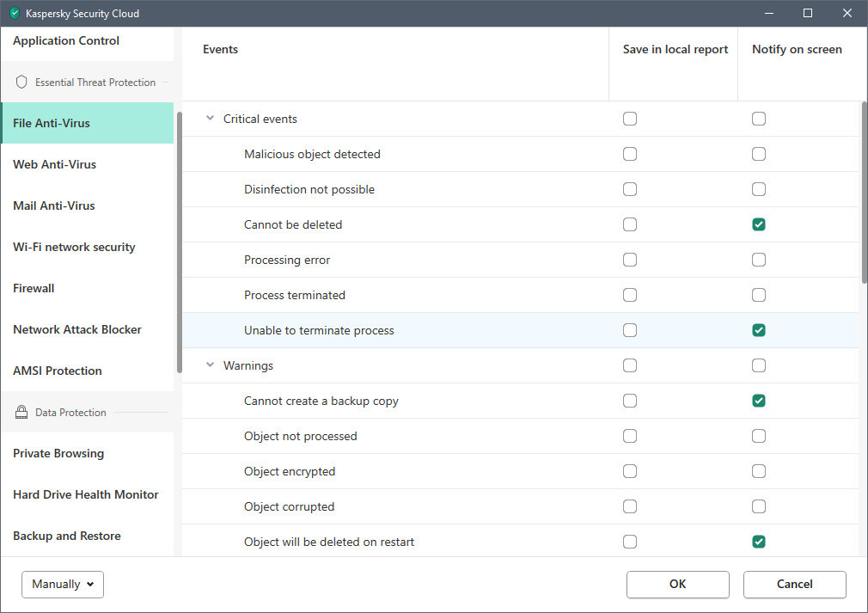Screen dimensions: 868x613
Task: Open the Manually dropdown
Action: 63,585
